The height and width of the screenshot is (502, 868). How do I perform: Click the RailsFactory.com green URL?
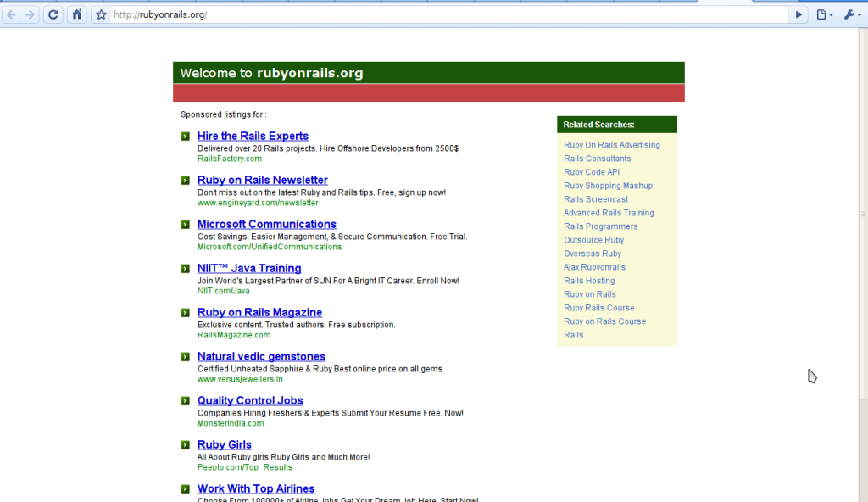(x=230, y=159)
